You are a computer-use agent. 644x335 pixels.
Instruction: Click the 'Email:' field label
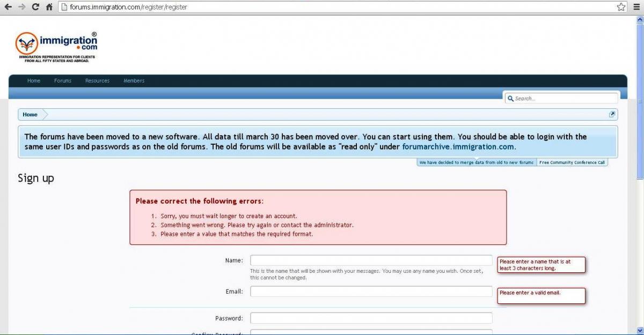point(234,292)
